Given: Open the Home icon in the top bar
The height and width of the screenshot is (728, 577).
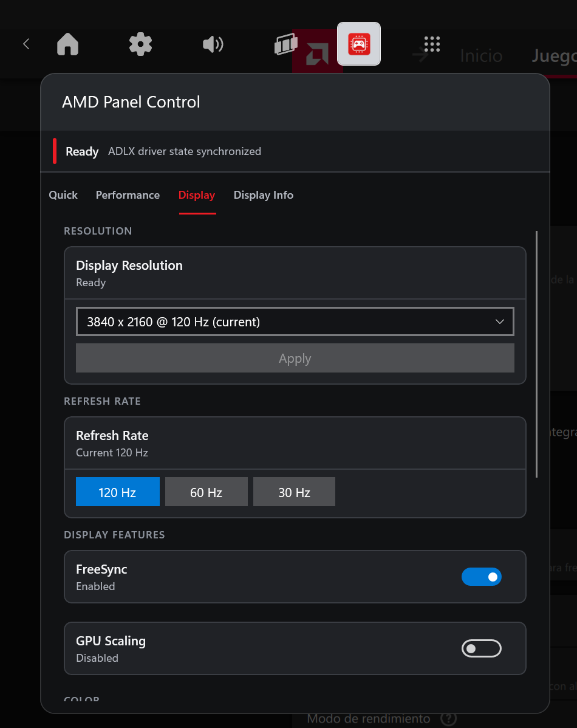Looking at the screenshot, I should pos(68,44).
